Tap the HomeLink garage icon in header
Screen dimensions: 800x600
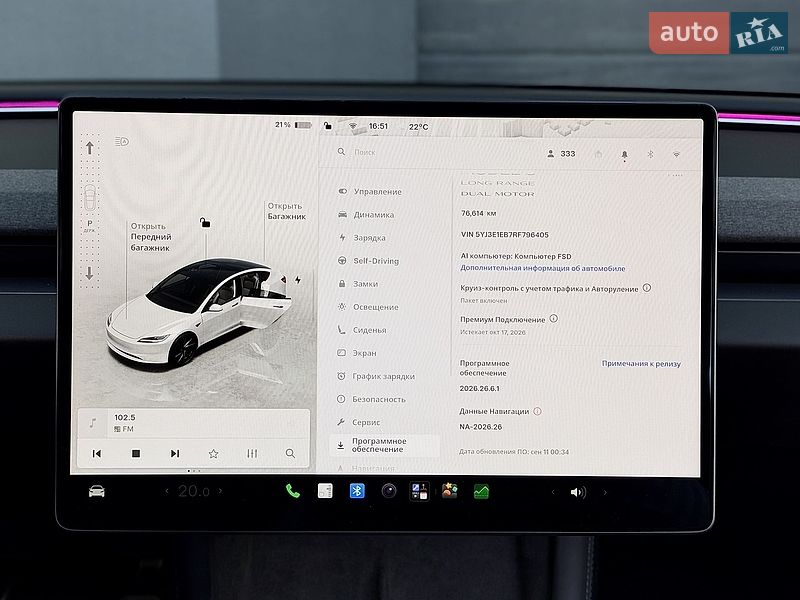598,154
